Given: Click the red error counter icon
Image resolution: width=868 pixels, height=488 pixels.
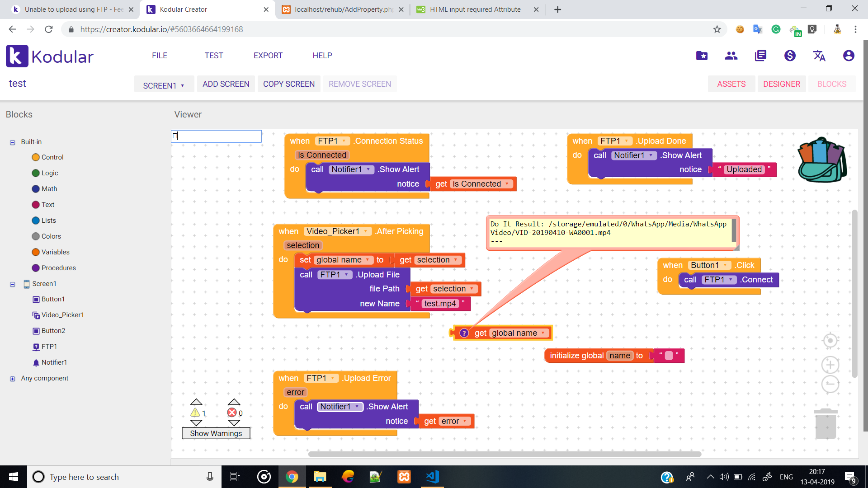Looking at the screenshot, I should pyautogui.click(x=232, y=413).
